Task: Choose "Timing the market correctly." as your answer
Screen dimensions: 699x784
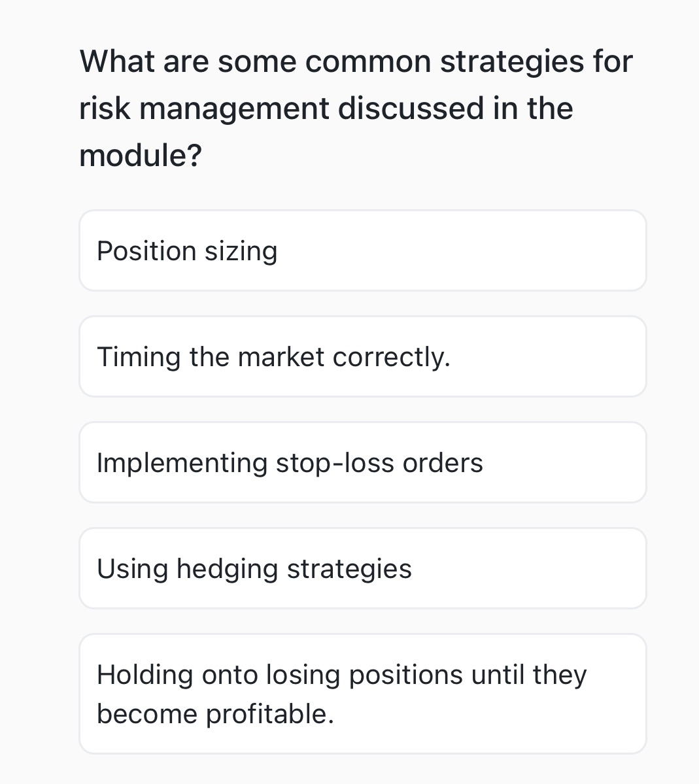Action: coord(362,356)
